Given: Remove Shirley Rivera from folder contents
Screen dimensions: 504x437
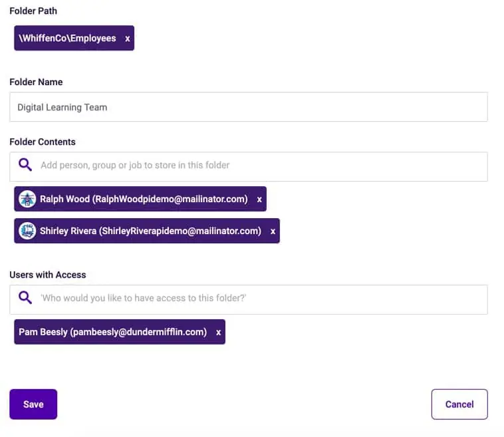Looking at the screenshot, I should coord(273,231).
